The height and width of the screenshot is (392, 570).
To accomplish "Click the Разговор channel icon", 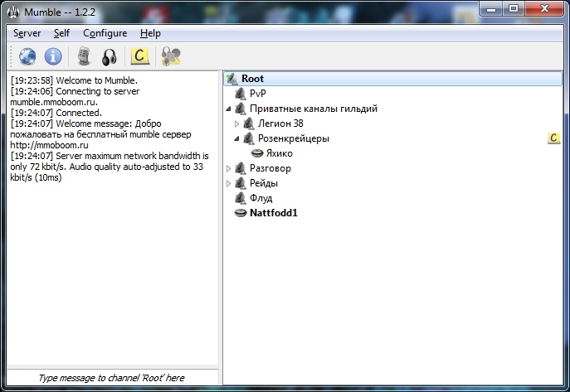I will pos(241,168).
